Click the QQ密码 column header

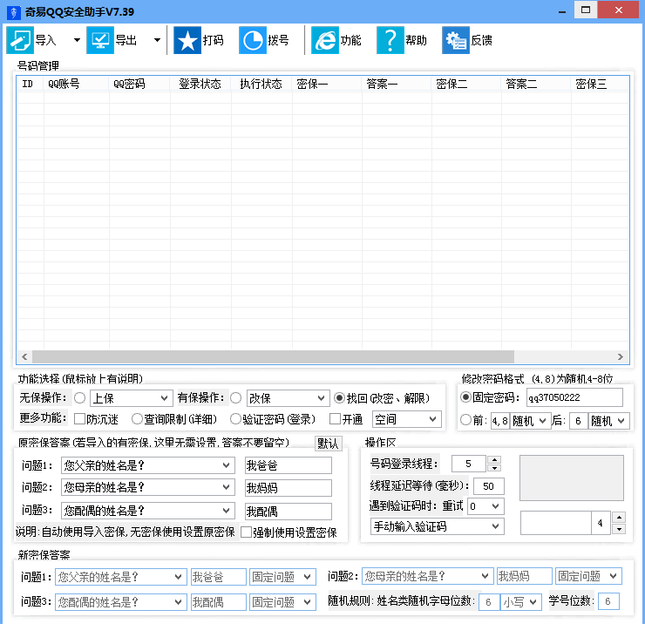coord(139,84)
